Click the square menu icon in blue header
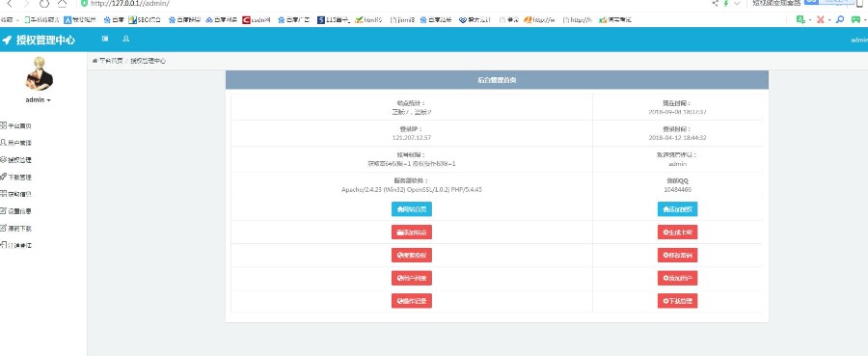This screenshot has width=868, height=356. tap(105, 39)
